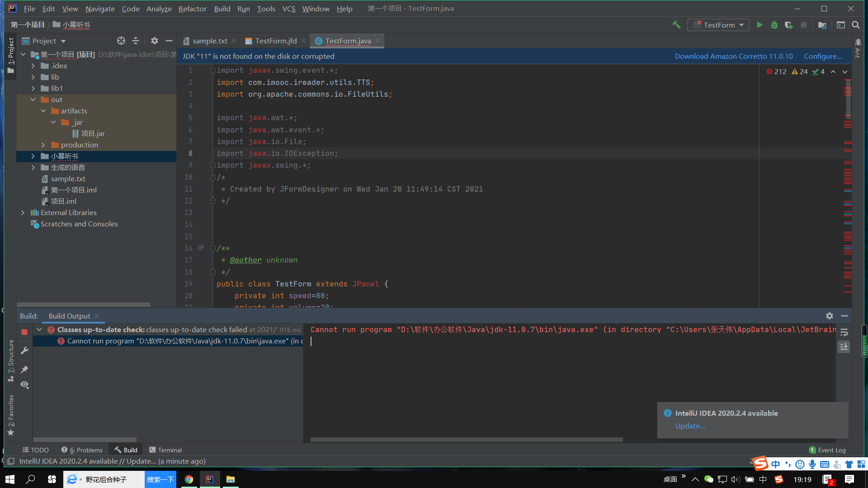Hide the Project panel with the minus icon
Viewport: 868px width, 488px height.
[x=169, y=41]
